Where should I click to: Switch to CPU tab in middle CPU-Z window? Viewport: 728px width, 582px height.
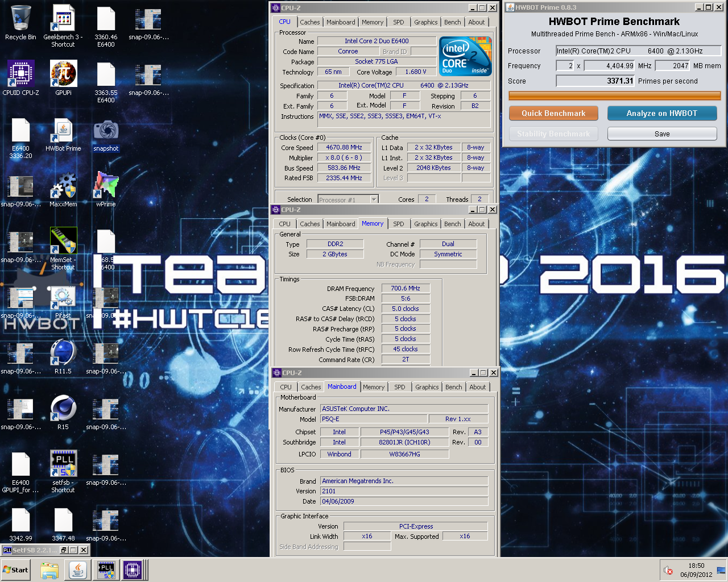pos(285,224)
